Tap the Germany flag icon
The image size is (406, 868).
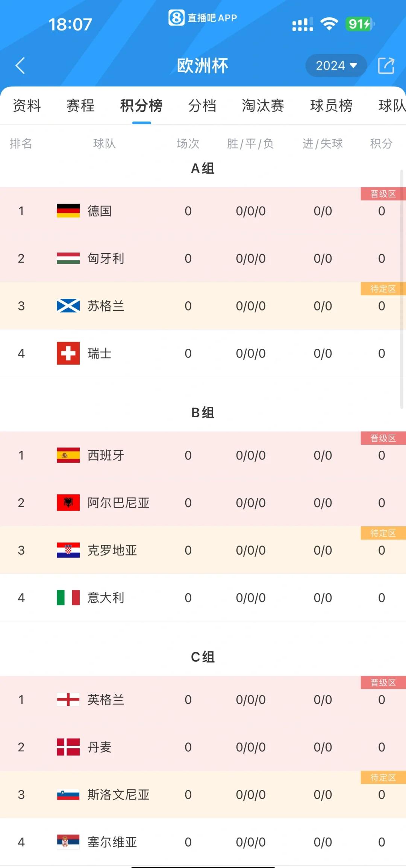click(68, 211)
